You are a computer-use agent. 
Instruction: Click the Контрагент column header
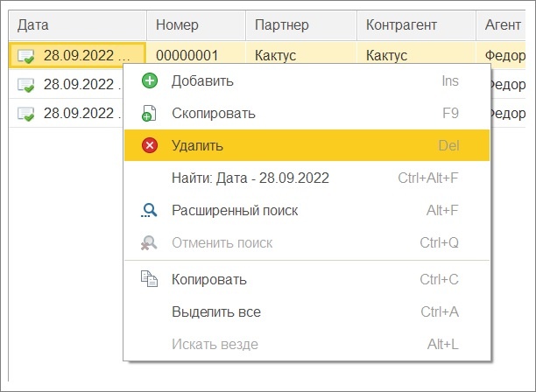tap(416, 25)
